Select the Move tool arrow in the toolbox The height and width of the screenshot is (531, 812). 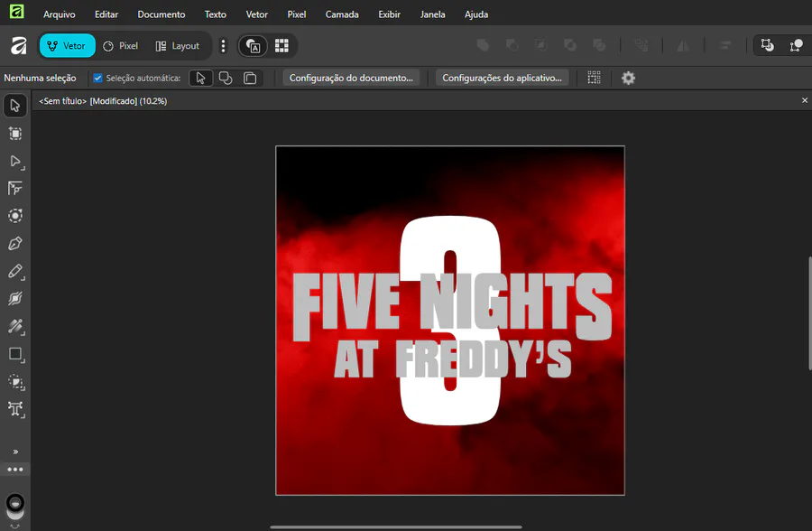[x=15, y=107]
